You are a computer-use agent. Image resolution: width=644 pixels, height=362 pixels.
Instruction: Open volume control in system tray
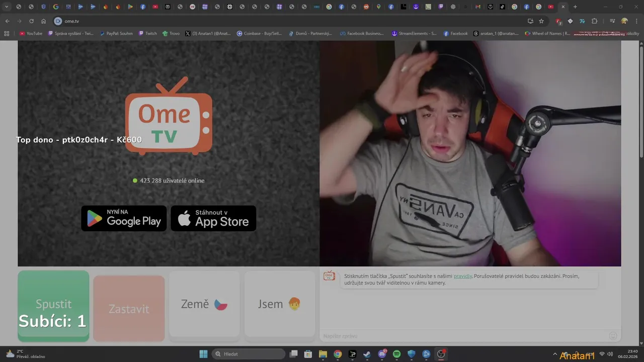pos(610,354)
